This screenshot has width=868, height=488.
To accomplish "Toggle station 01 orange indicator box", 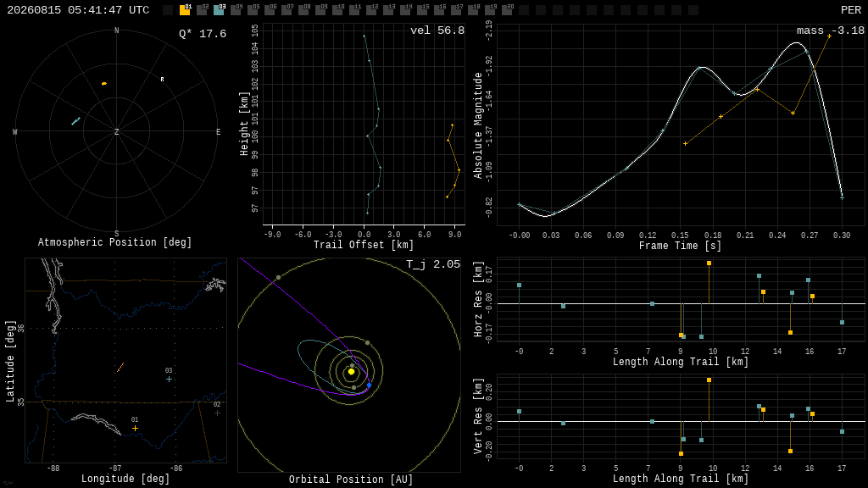I will pyautogui.click(x=185, y=10).
